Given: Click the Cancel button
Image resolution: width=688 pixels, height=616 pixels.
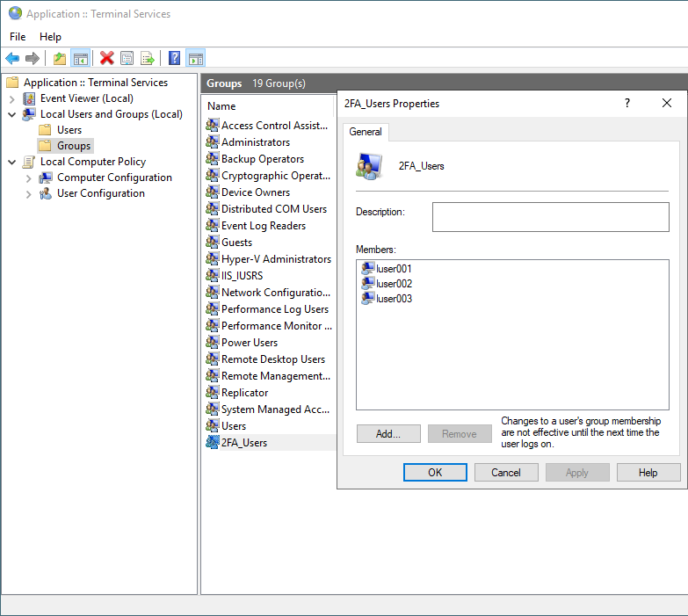Looking at the screenshot, I should click(506, 473).
